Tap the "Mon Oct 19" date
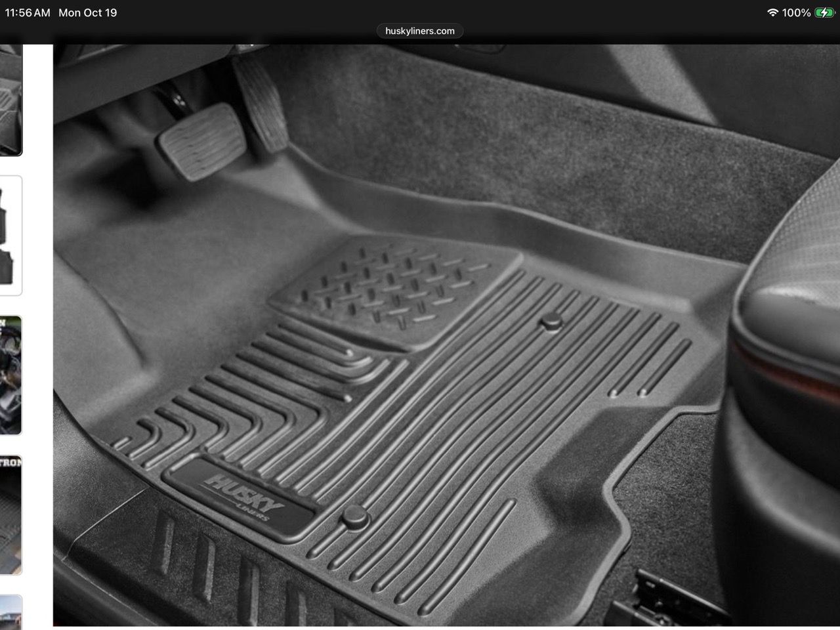This screenshot has width=840, height=630. point(87,12)
